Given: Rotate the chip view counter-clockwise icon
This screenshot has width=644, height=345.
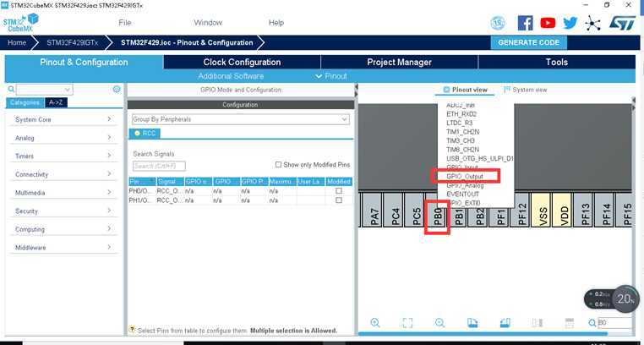Looking at the screenshot, I should pyautogui.click(x=505, y=323).
